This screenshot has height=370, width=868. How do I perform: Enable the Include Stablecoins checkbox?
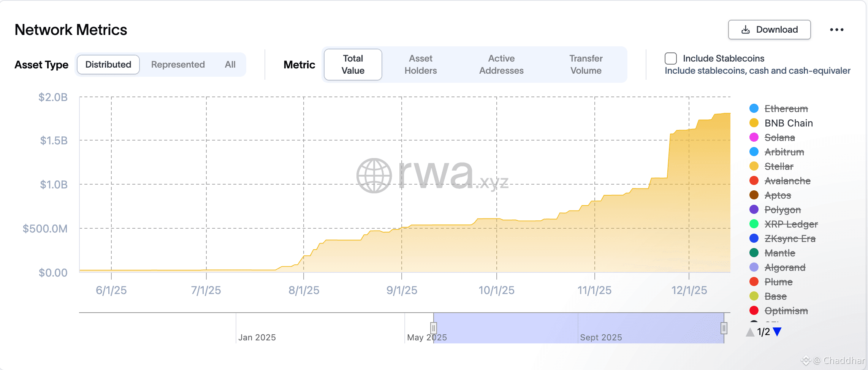[x=670, y=58]
